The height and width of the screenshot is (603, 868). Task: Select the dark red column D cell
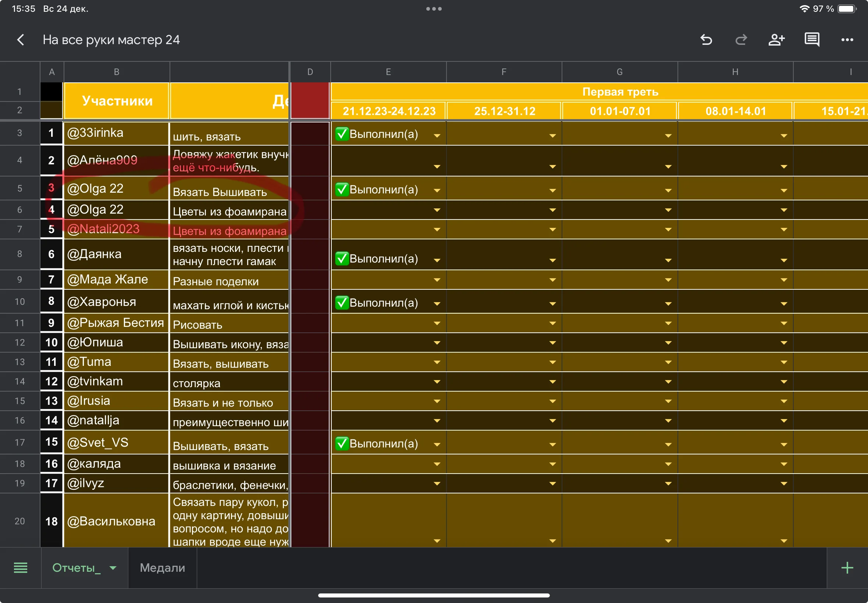click(310, 101)
